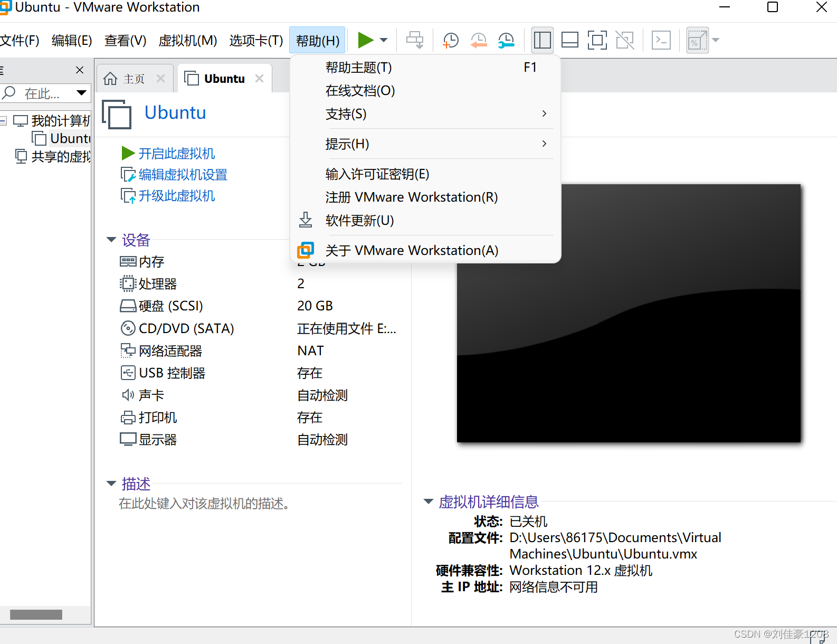837x644 pixels.
Task: Collapse the 设备 section
Action: pyautogui.click(x=111, y=240)
